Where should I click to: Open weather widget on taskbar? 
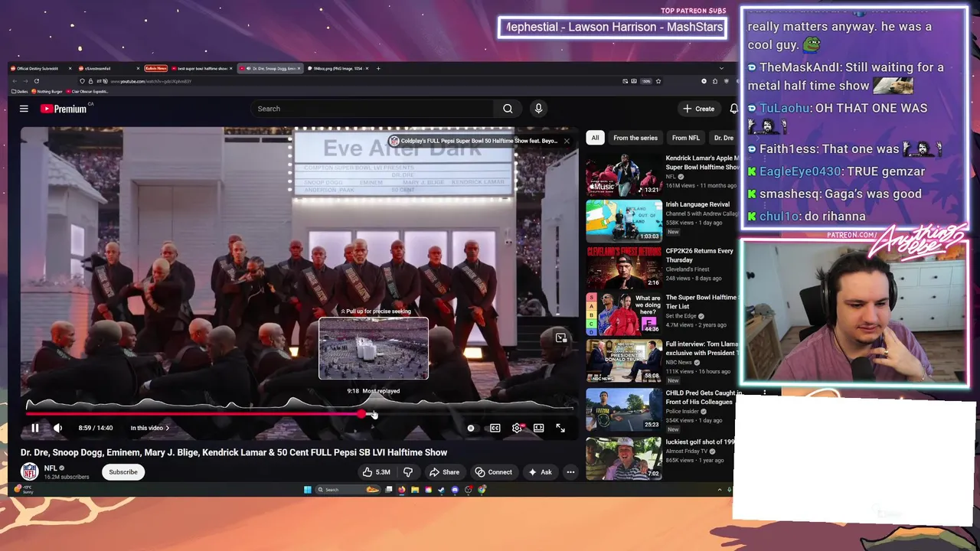(x=23, y=489)
